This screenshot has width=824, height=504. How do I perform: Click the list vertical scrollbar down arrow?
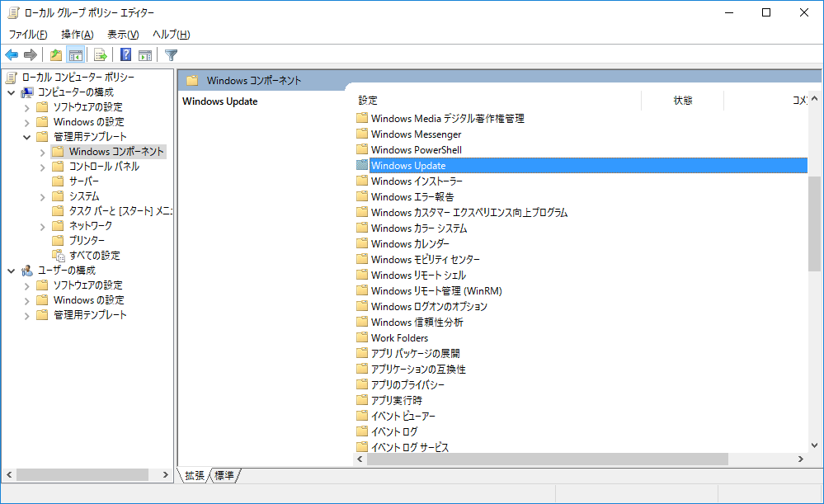[815, 445]
